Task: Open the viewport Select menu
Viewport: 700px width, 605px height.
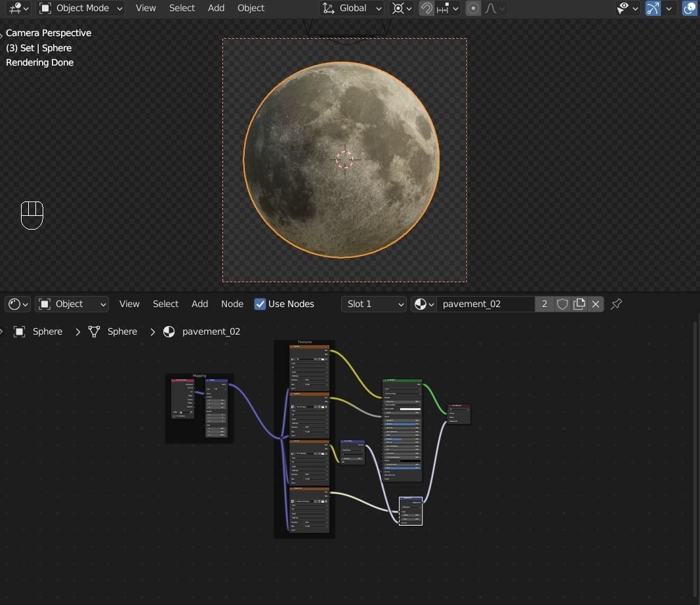Action: [182, 8]
